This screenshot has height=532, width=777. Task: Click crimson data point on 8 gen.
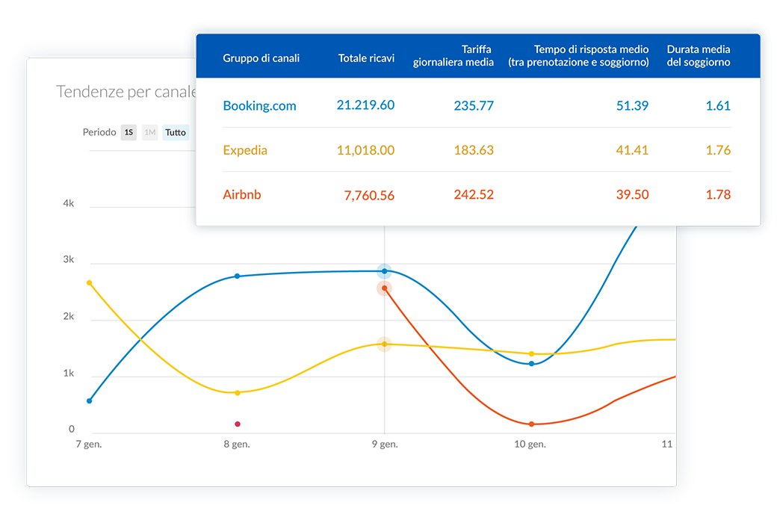[x=238, y=424]
